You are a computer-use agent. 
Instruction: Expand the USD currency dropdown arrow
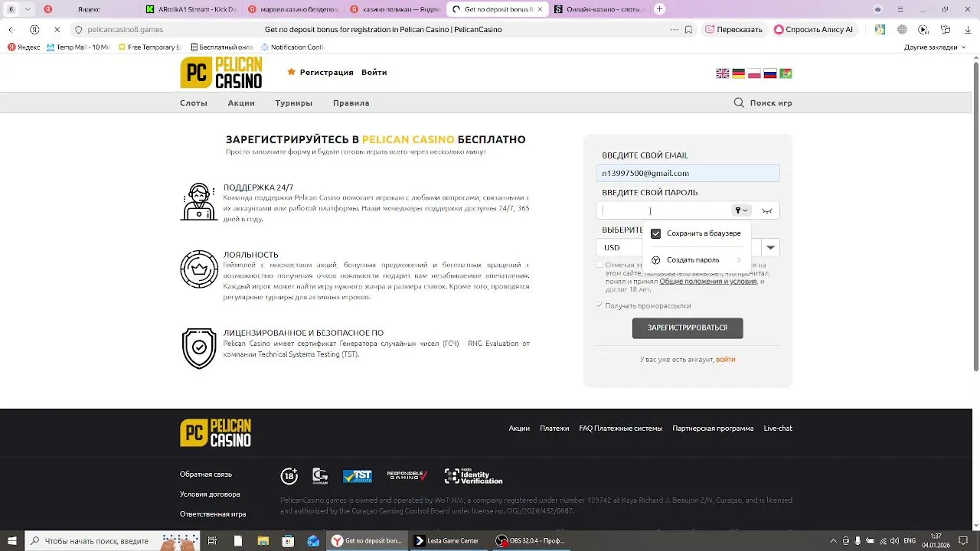[x=770, y=247]
